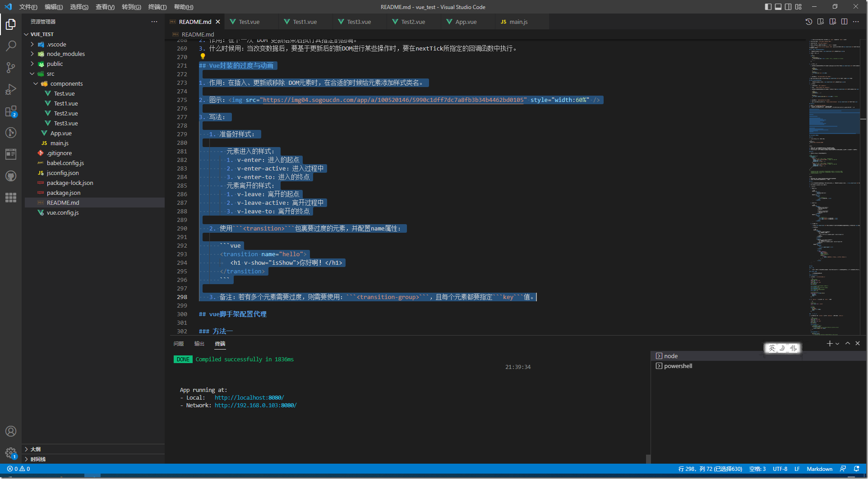
Task: Open the Extensions view
Action: [11, 111]
